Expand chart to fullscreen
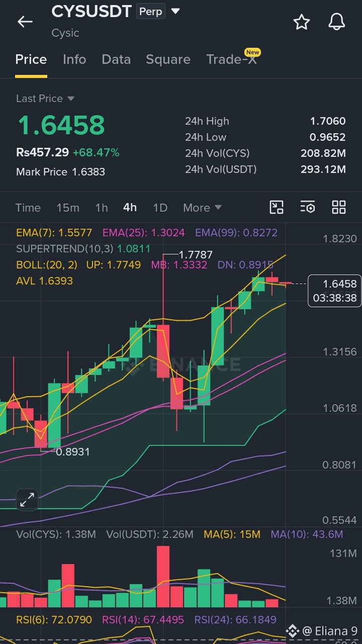The width and height of the screenshot is (362, 644). coord(27,500)
